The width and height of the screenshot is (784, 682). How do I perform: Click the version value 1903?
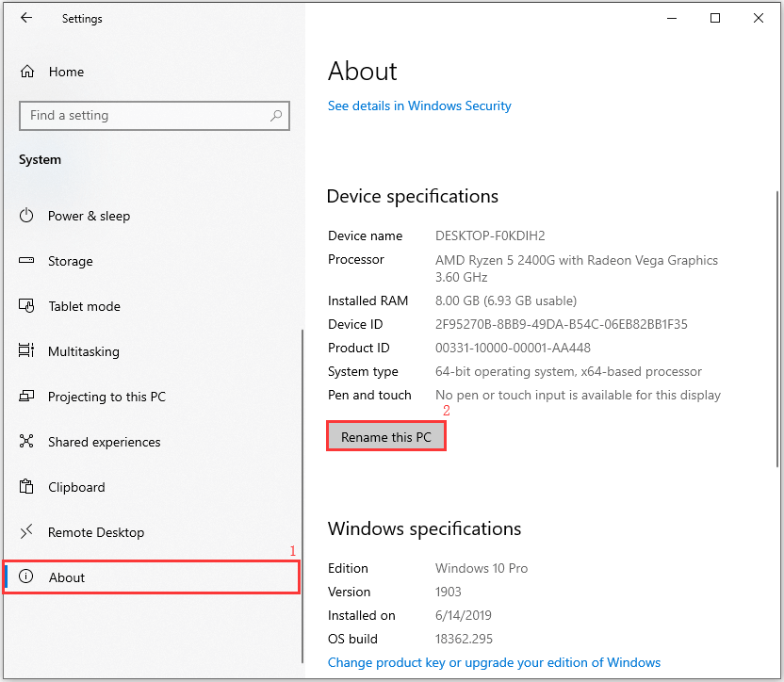point(448,592)
